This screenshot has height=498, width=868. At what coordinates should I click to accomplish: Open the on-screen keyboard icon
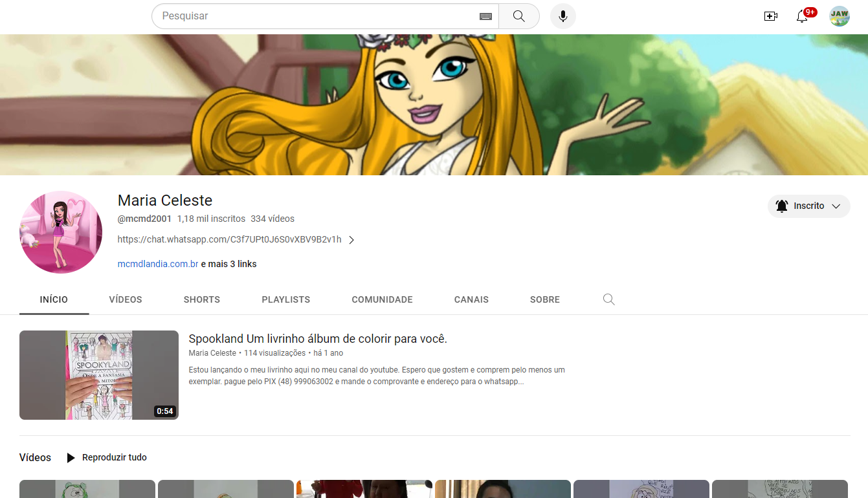485,16
